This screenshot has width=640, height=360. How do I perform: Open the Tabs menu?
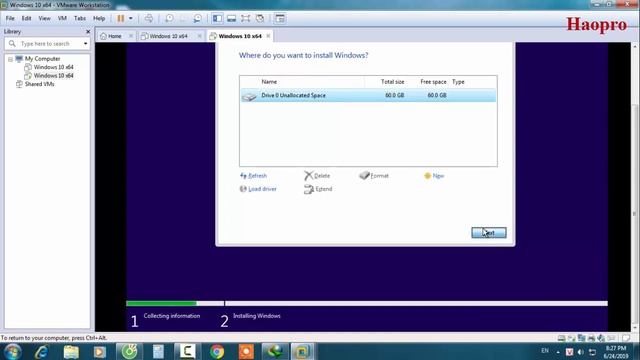click(80, 18)
